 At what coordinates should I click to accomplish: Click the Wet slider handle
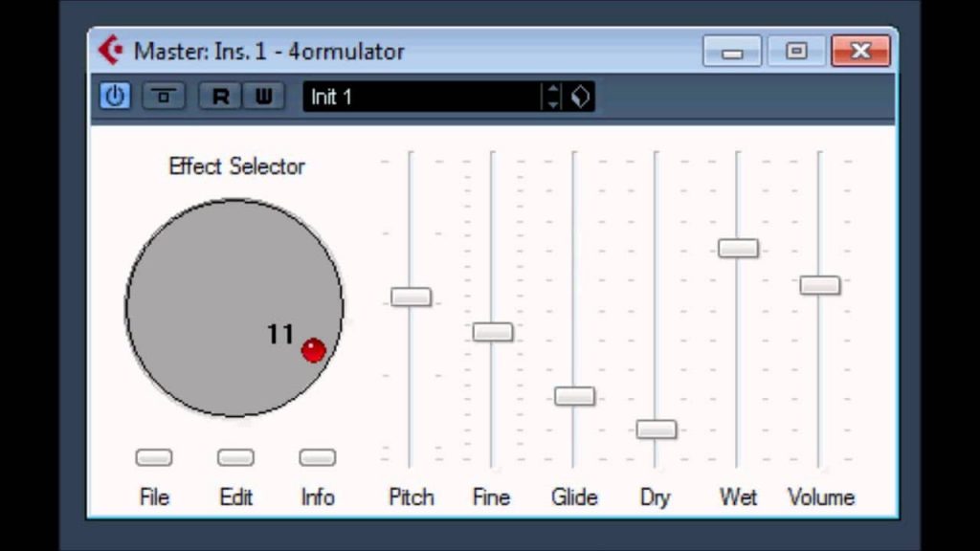738,248
